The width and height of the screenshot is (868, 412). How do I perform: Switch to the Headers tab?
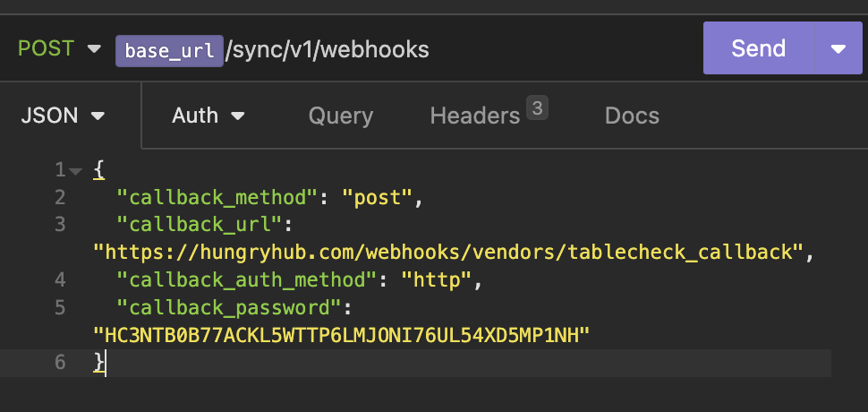(x=474, y=116)
